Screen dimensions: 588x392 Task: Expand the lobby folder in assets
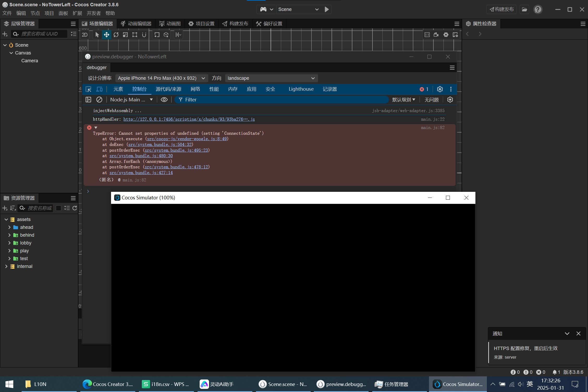9,243
